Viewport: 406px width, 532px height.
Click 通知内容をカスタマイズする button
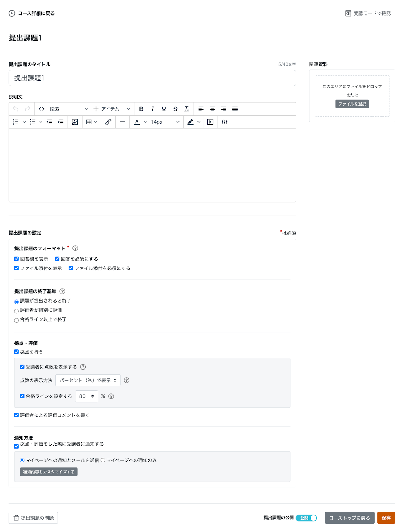49,472
